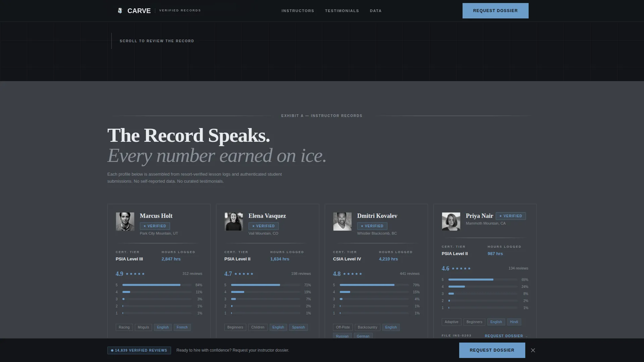Click Request Dossier in header
644x362 pixels.
click(495, 11)
